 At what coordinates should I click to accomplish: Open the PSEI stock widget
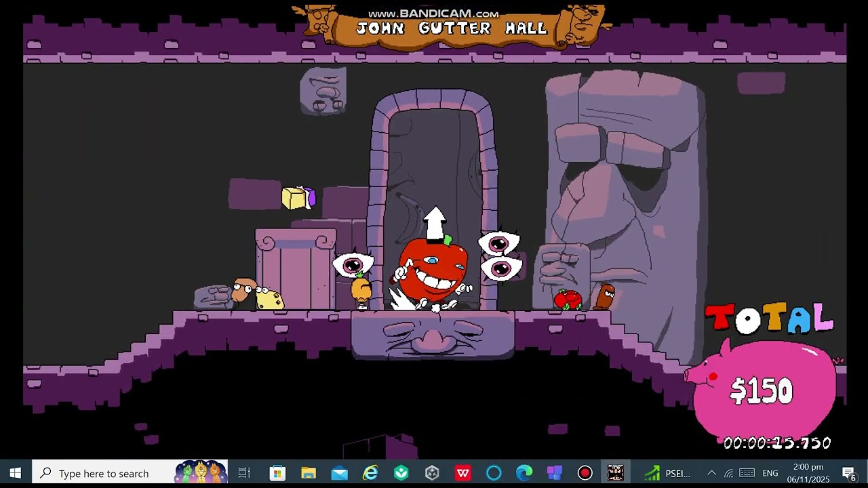tap(668, 473)
